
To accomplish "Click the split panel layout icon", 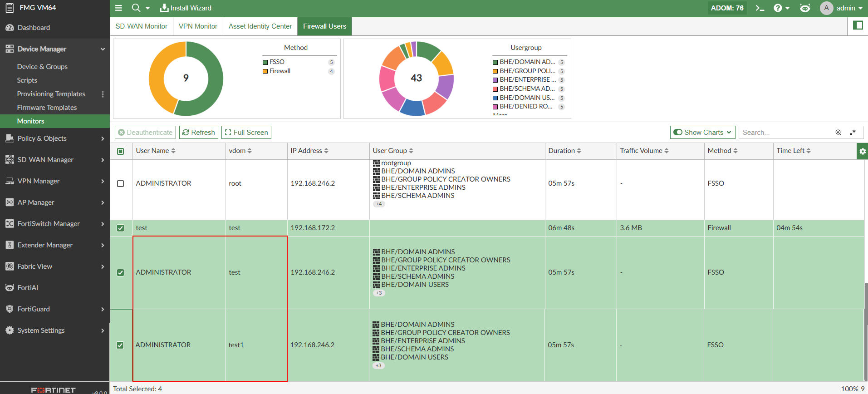I will click(858, 25).
